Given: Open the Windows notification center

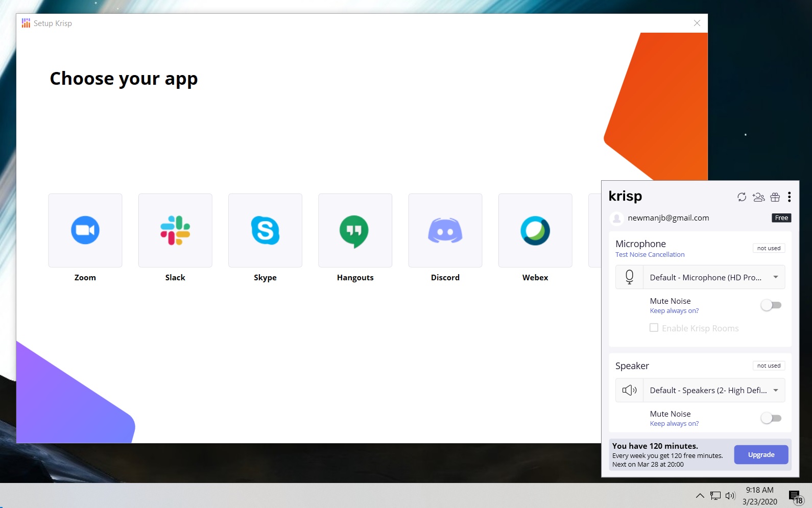Looking at the screenshot, I should (x=796, y=496).
